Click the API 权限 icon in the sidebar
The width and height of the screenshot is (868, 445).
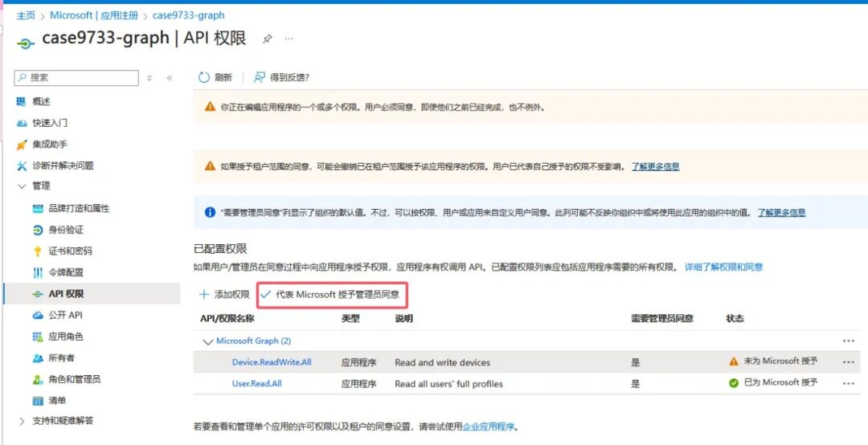[38, 294]
